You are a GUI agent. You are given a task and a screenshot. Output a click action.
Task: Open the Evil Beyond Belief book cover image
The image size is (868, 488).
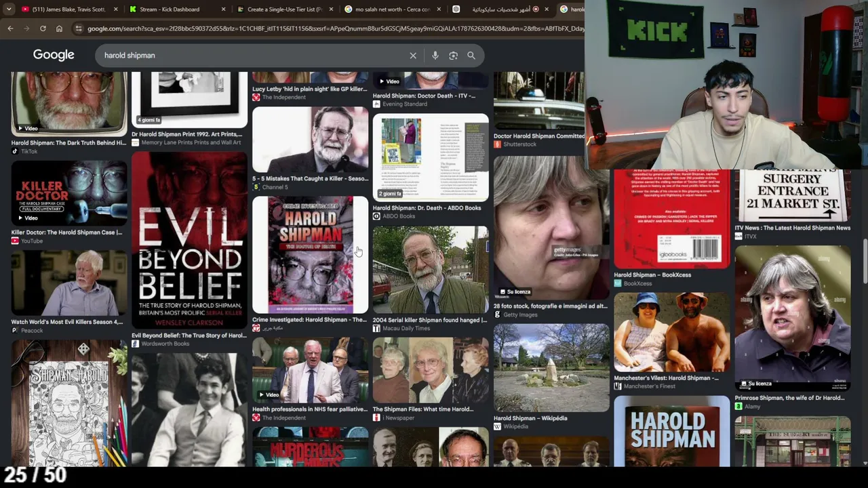pos(189,241)
